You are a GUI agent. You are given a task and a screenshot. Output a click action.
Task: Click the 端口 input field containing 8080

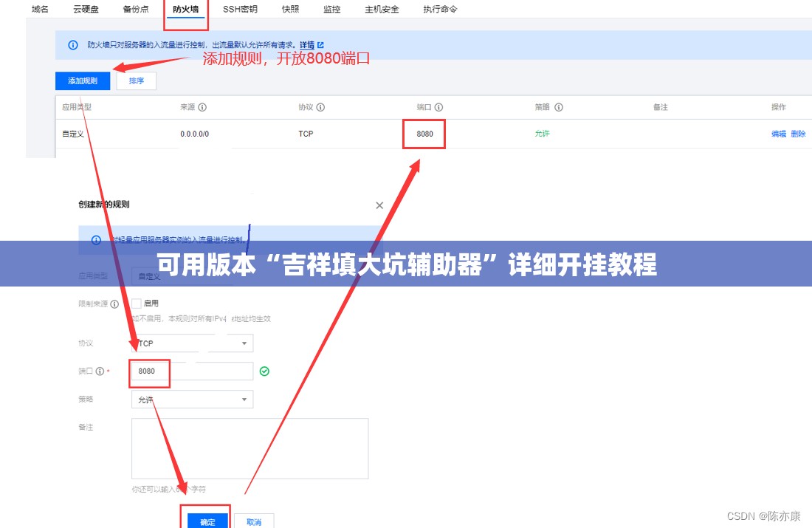pyautogui.click(x=192, y=371)
